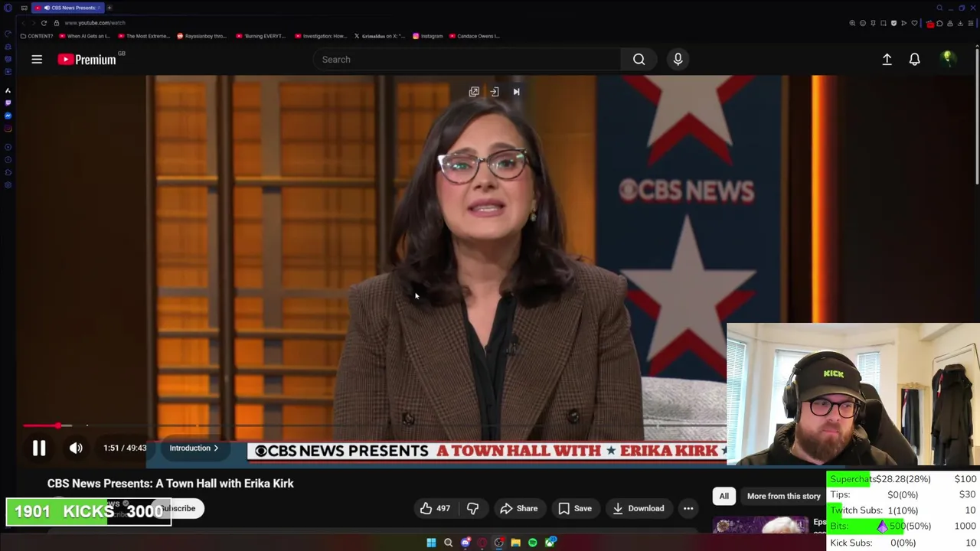Open browser profile icon
980x551 pixels.
[x=950, y=23]
